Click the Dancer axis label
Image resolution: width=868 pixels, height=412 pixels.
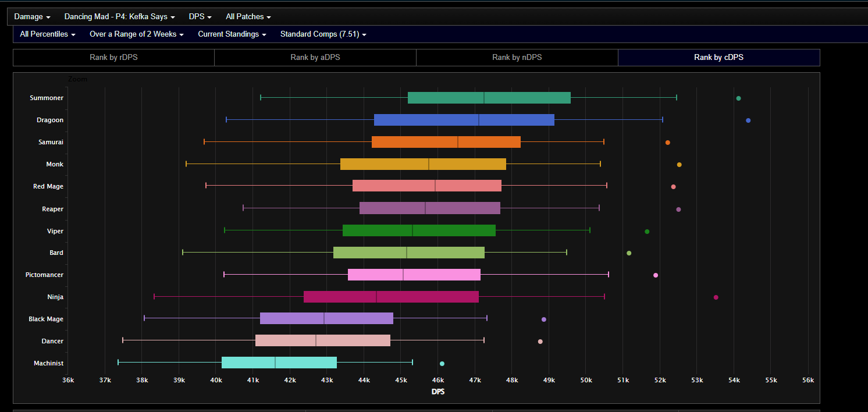[x=53, y=341]
